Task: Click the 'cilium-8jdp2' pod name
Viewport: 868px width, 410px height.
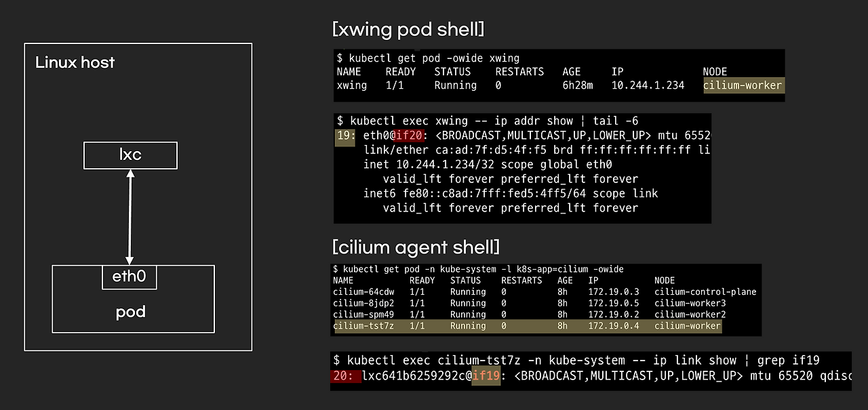Action: [x=363, y=303]
